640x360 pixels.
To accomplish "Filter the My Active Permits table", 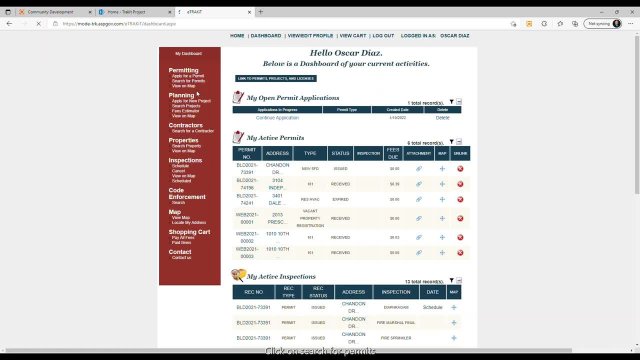I will pos(451,142).
